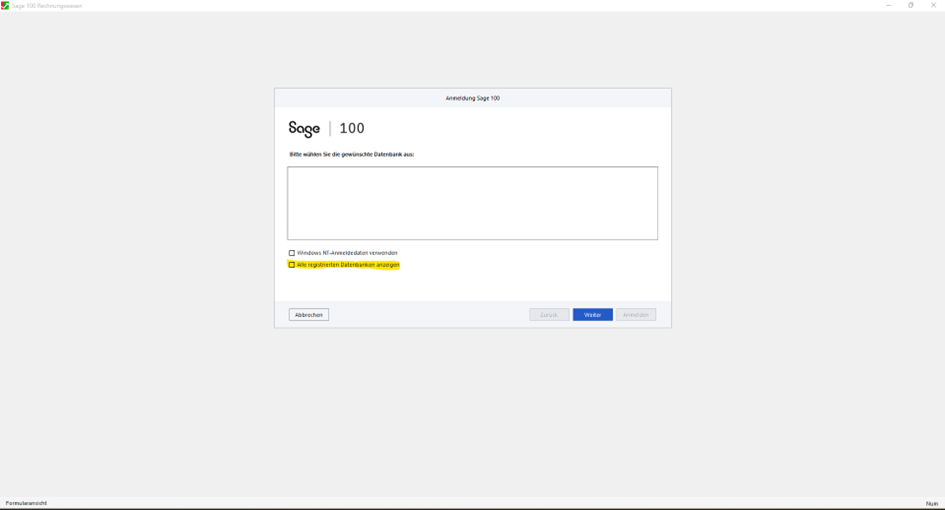Click the greyed-out Zurück button
The image size is (945, 510).
(549, 315)
